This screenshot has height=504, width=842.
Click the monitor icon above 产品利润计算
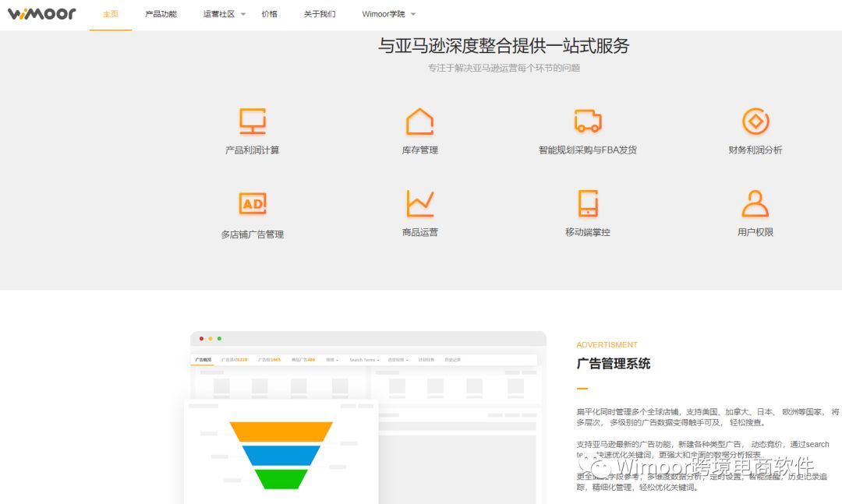pos(253,122)
